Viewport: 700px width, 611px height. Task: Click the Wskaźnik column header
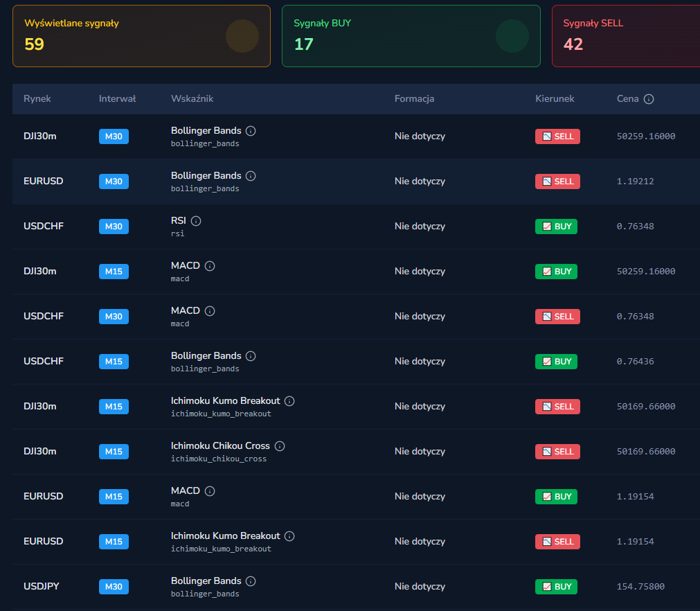coord(192,99)
